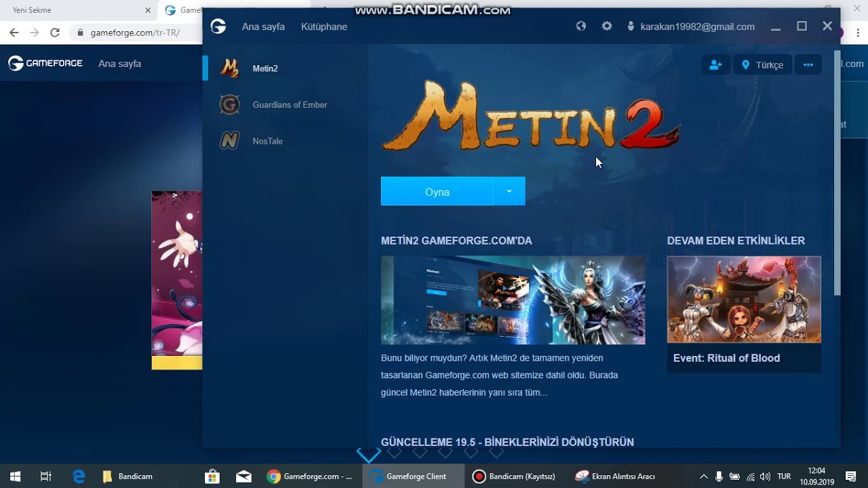868x488 pixels.
Task: Close the Yeni Sekme Chrome tab
Action: [148, 10]
